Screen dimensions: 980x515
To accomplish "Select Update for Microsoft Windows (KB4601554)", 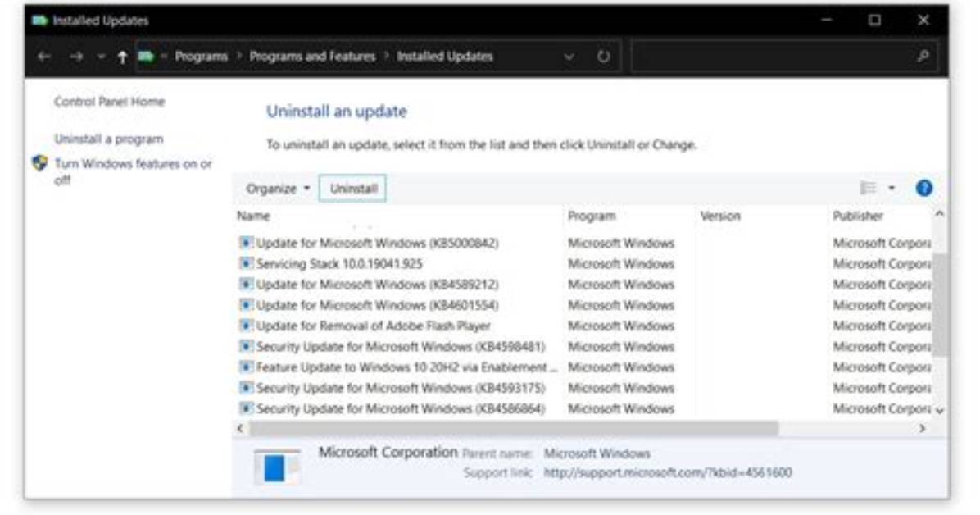I will [x=377, y=305].
